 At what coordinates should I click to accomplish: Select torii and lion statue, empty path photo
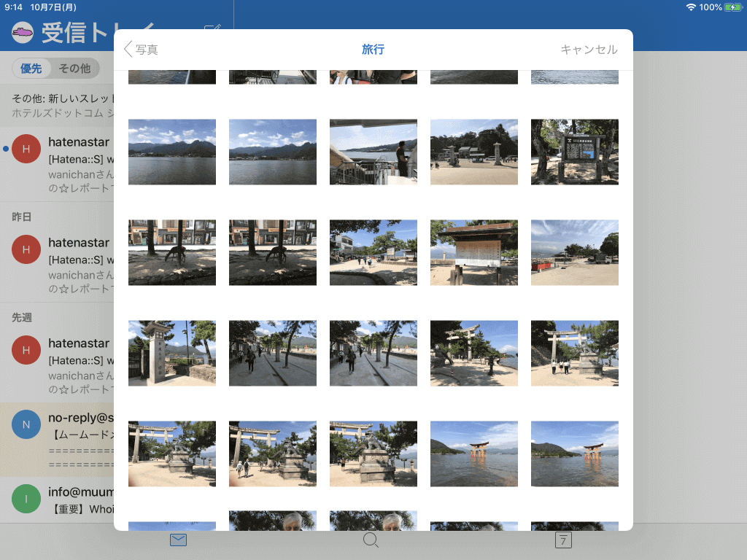tap(172, 454)
